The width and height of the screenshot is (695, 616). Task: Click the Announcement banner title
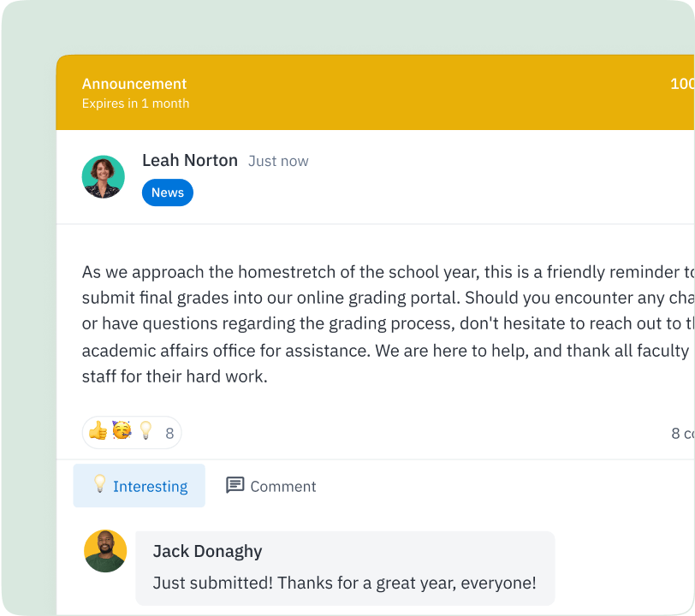pos(134,84)
